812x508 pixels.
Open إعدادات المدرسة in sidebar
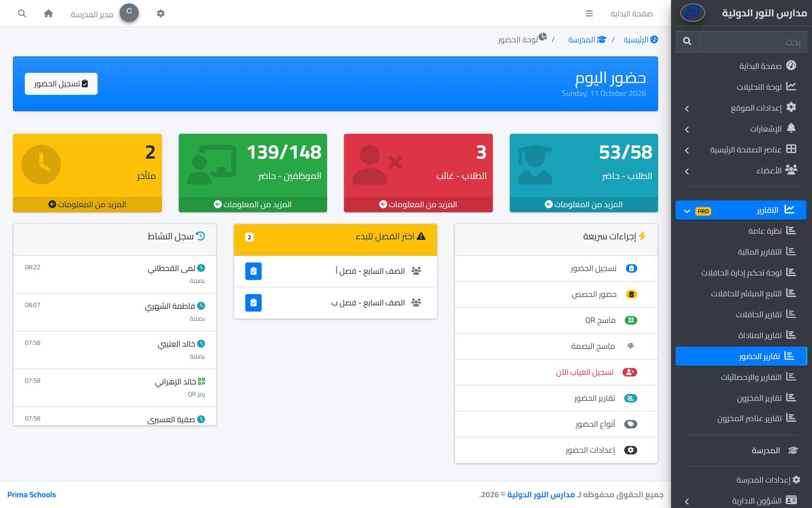(741, 480)
